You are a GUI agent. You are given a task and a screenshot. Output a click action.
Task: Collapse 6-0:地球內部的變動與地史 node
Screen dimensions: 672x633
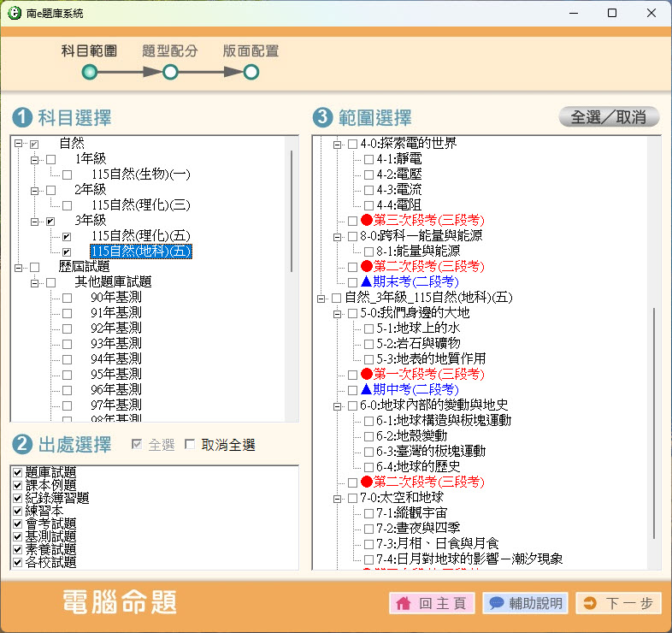tap(338, 406)
